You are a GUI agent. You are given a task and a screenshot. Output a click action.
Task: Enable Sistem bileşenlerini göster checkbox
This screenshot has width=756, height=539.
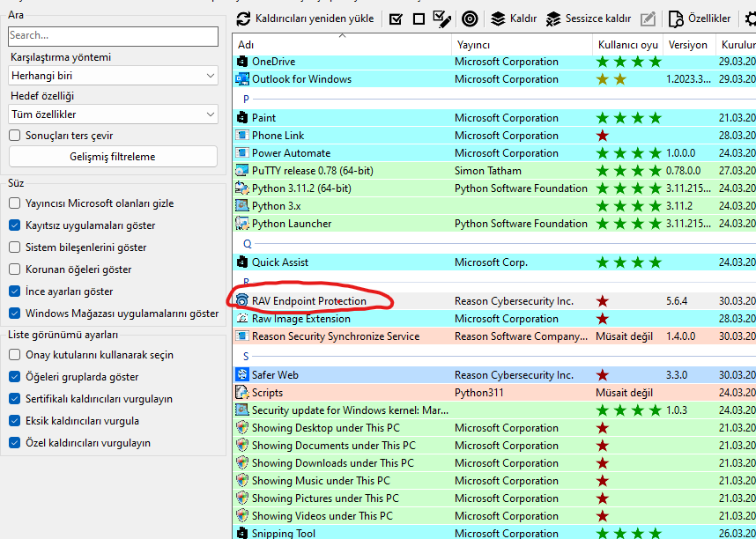click(x=14, y=247)
